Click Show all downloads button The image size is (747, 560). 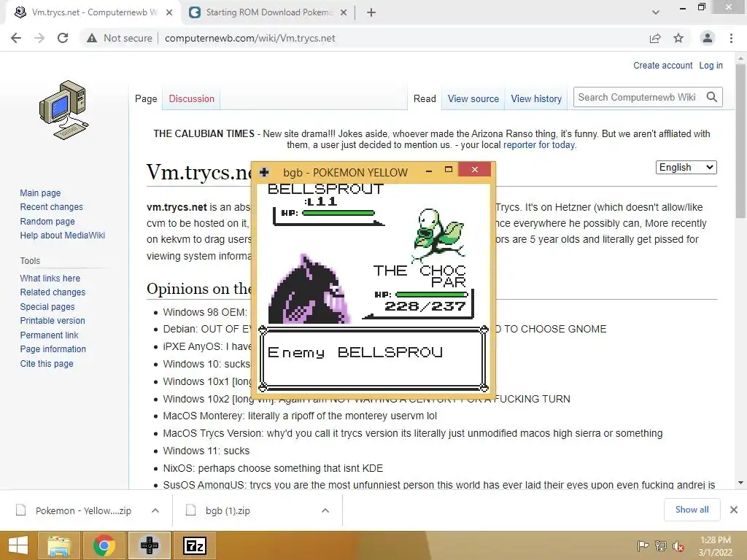pyautogui.click(x=692, y=510)
